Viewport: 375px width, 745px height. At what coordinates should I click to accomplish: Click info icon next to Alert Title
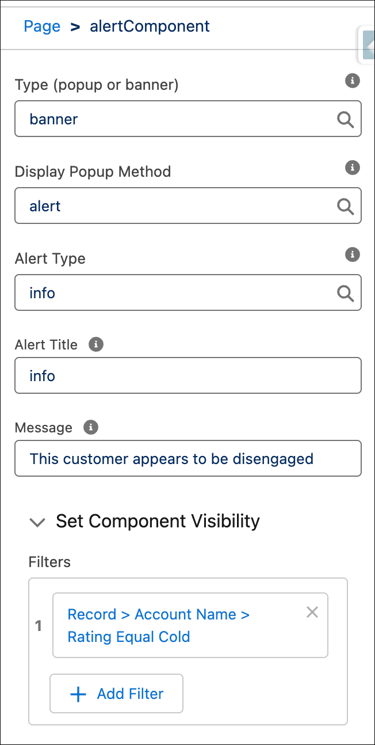(96, 344)
